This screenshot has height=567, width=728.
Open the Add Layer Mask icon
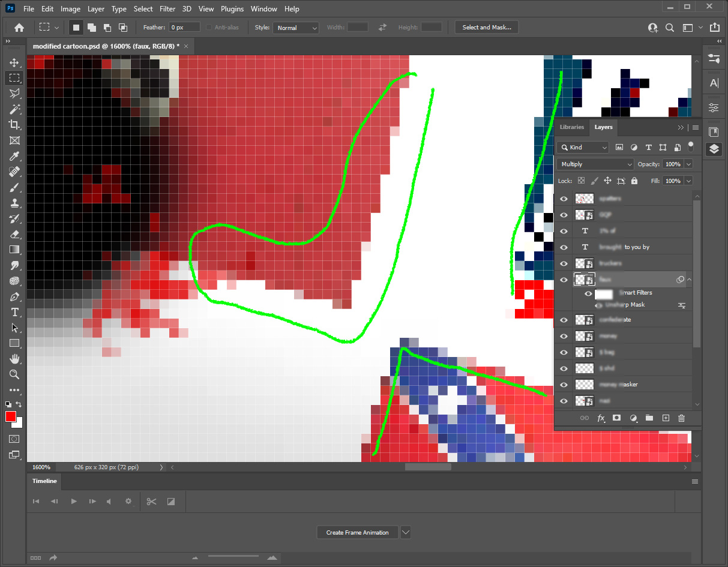616,418
